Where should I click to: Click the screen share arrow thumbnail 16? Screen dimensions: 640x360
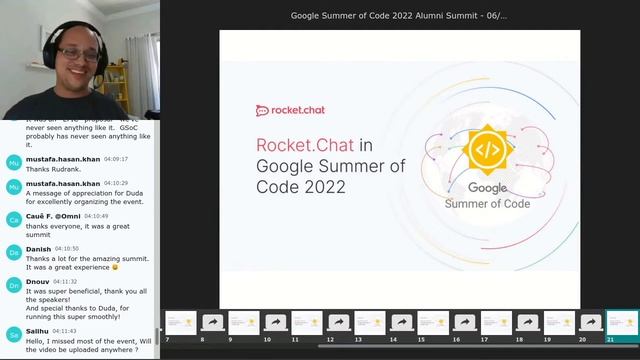[465, 323]
